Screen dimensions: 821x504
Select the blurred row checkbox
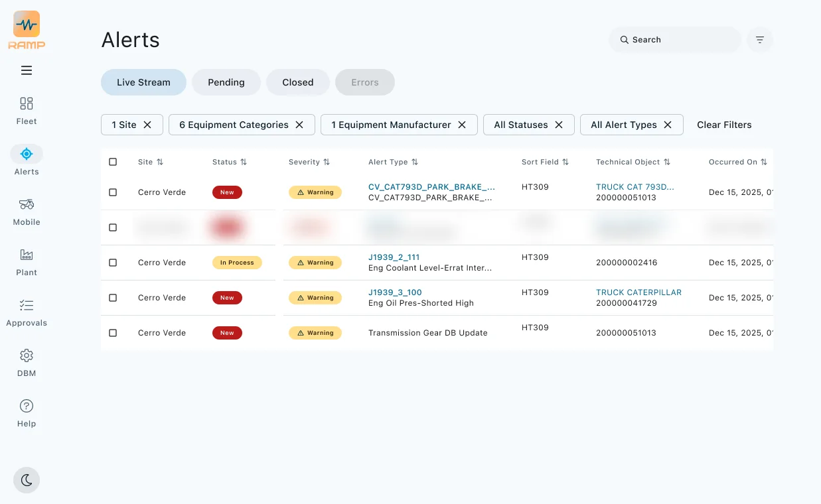tap(113, 227)
